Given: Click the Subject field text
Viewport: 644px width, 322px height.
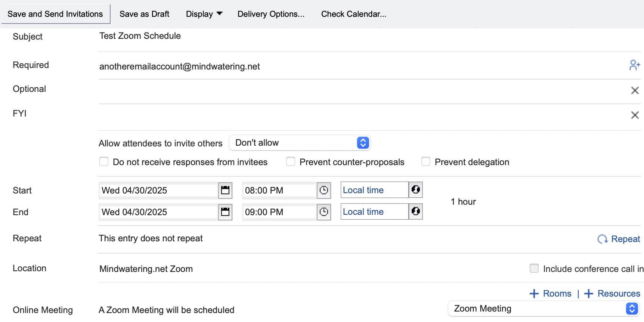Looking at the screenshot, I should tap(140, 36).
